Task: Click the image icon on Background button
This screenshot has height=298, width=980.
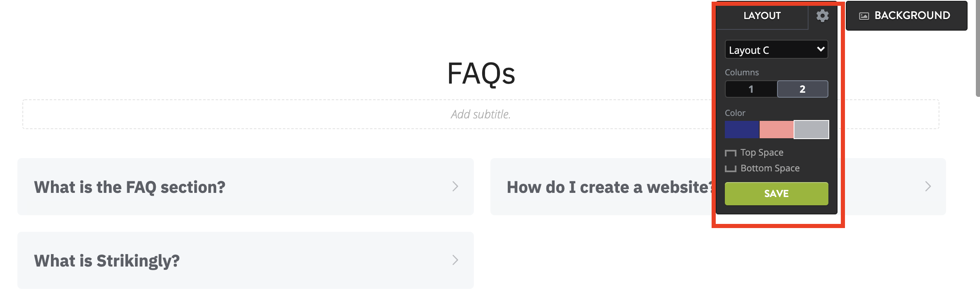Action: point(864,16)
